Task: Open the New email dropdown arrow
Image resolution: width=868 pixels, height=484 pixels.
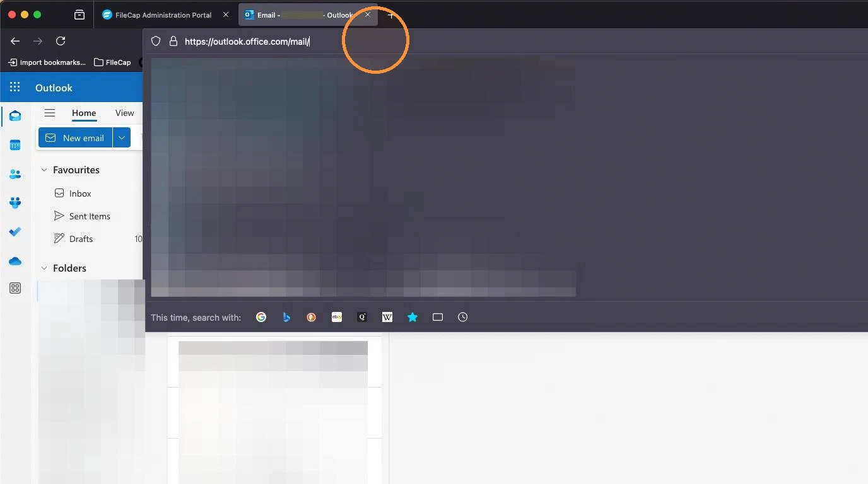Action: (122, 137)
